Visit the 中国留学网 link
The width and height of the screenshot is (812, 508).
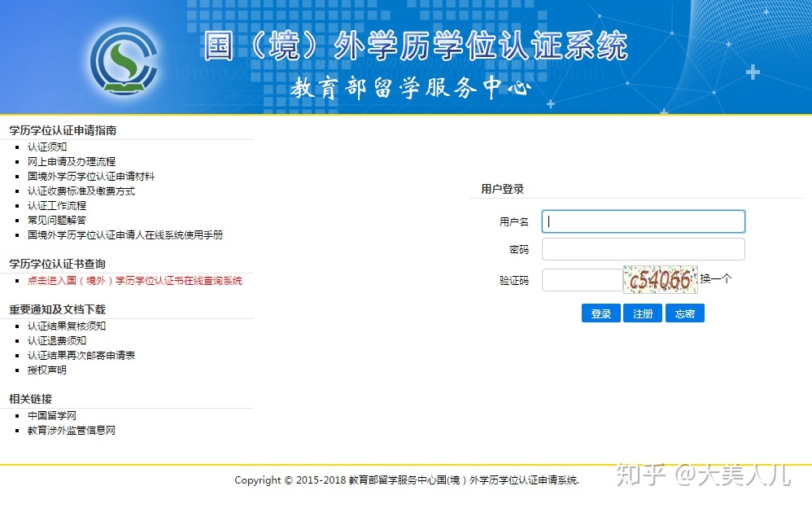coord(52,416)
